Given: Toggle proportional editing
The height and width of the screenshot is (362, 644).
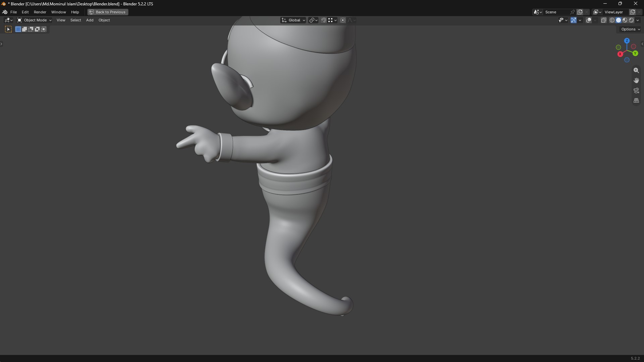Looking at the screenshot, I should (343, 20).
